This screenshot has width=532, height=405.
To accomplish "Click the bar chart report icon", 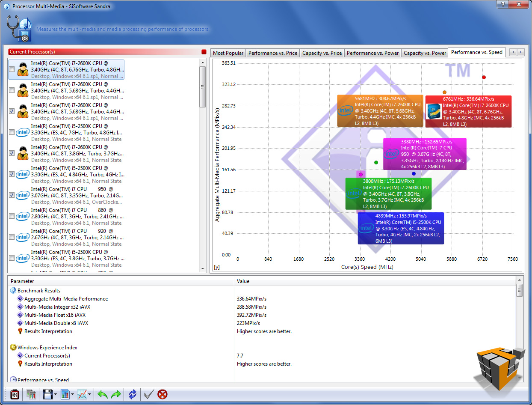I will tap(65, 394).
